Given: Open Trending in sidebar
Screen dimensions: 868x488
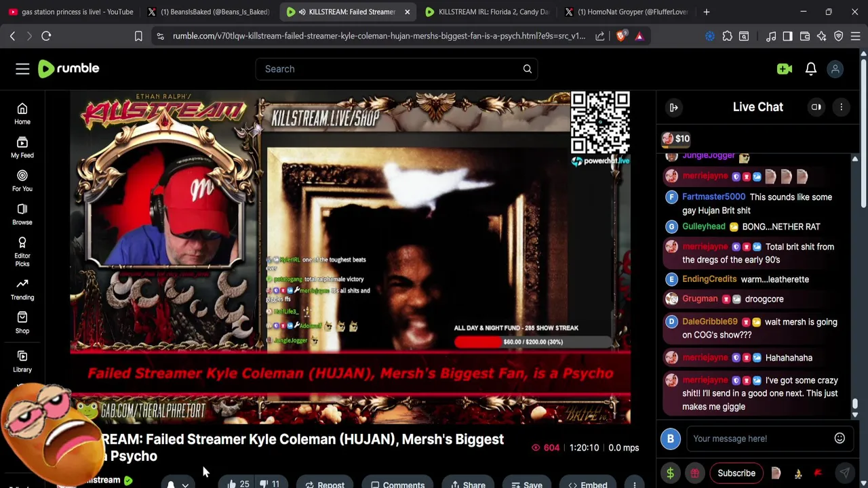Looking at the screenshot, I should (x=22, y=289).
